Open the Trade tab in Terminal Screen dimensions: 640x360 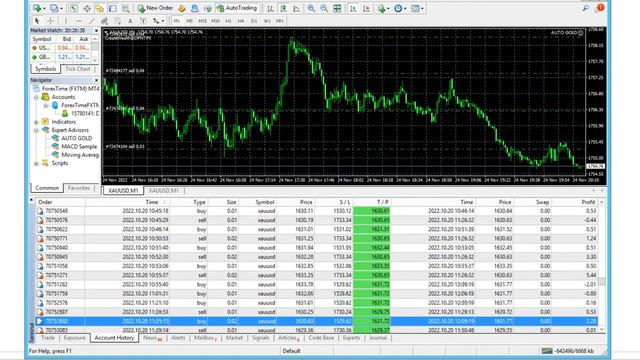coord(48,338)
